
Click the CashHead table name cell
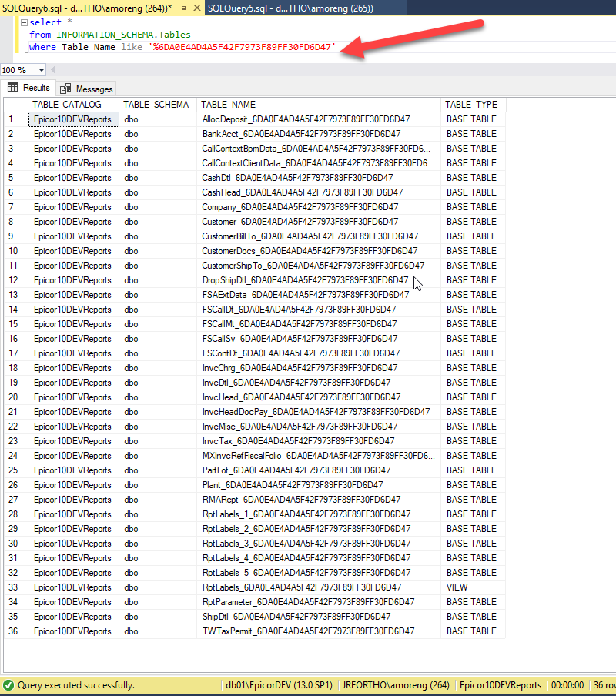tap(319, 192)
